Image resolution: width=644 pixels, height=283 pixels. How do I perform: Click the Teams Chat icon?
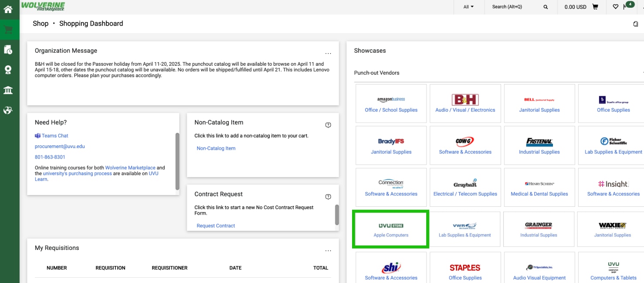click(37, 136)
